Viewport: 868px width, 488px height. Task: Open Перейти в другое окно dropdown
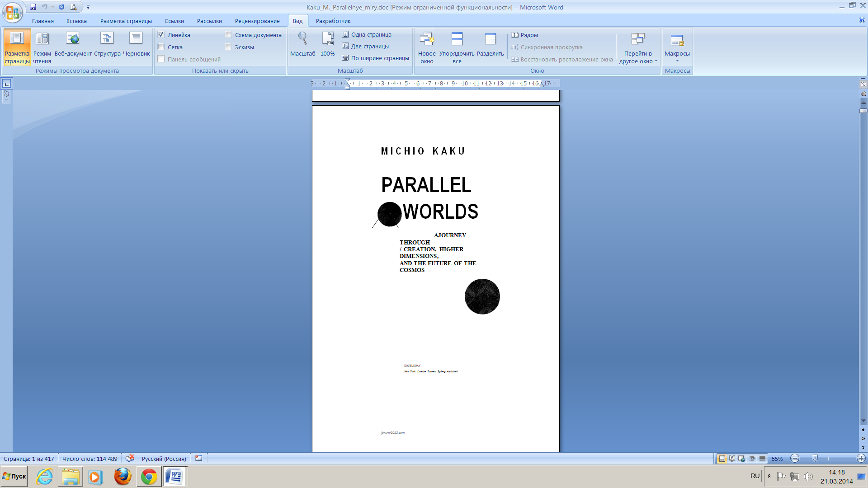[x=638, y=47]
